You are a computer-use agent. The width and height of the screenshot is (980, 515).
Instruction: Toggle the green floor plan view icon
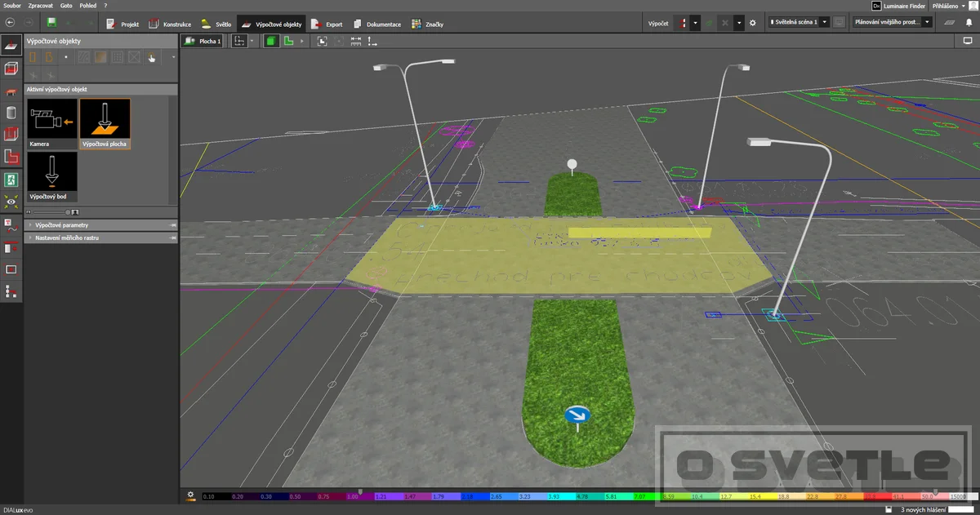pyautogui.click(x=288, y=40)
